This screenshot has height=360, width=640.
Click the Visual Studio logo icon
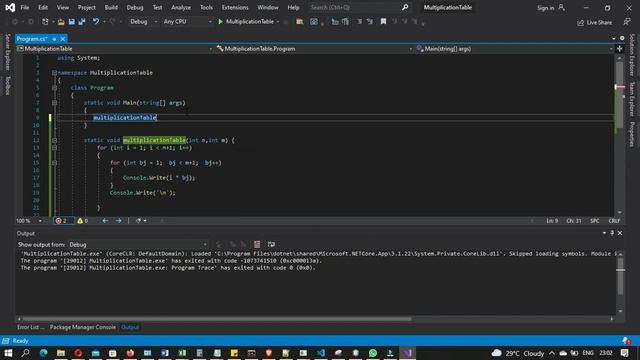10,7
